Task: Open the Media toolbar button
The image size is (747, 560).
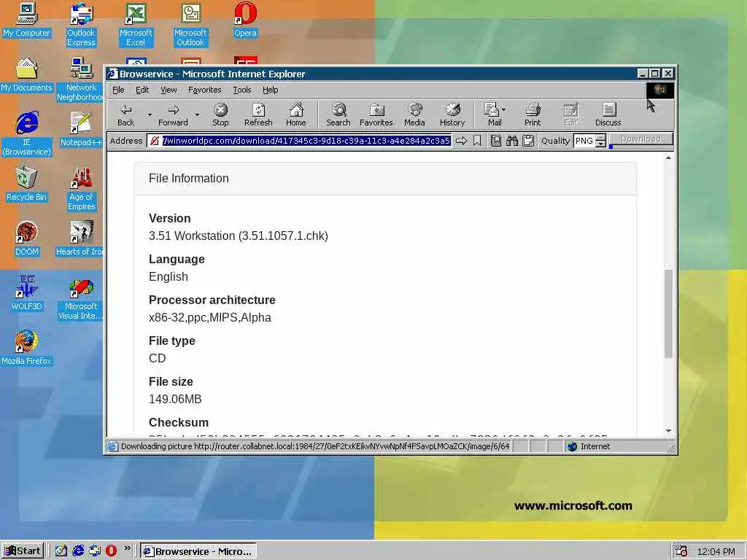Action: point(414,114)
